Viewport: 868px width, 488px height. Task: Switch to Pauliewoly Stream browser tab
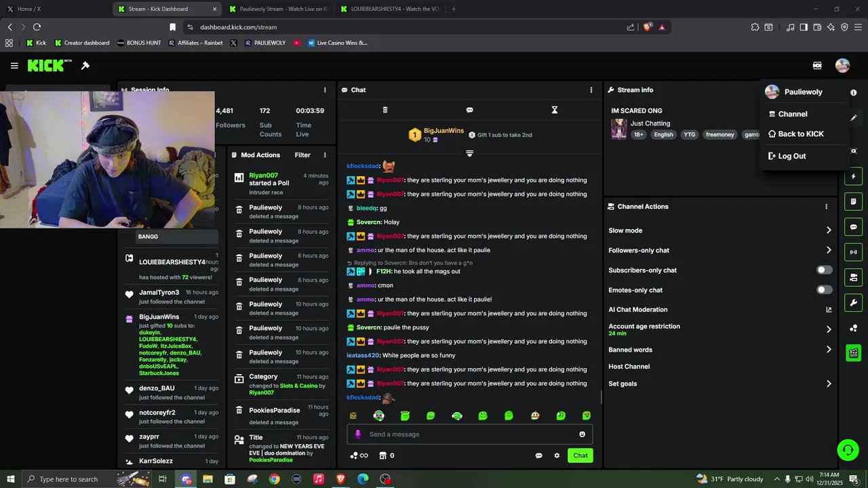[x=279, y=9]
